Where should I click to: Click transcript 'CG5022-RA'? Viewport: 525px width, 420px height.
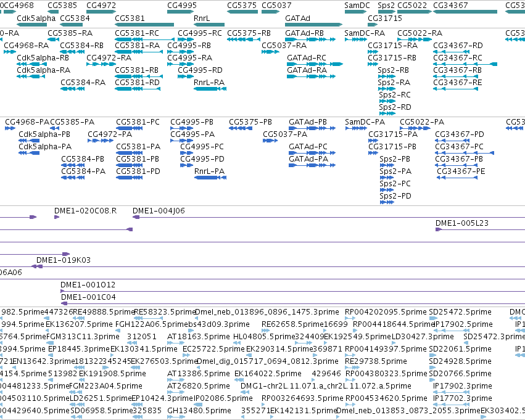420,33
